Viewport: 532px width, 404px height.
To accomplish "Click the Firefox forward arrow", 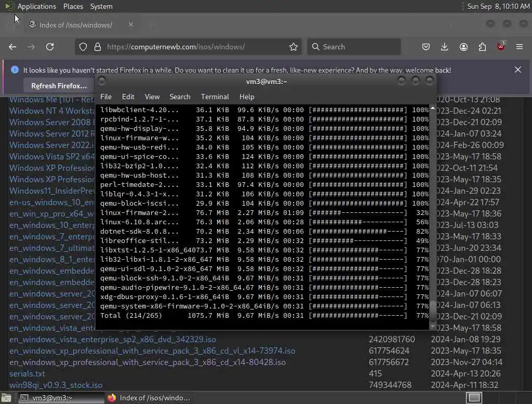I will tap(31, 47).
